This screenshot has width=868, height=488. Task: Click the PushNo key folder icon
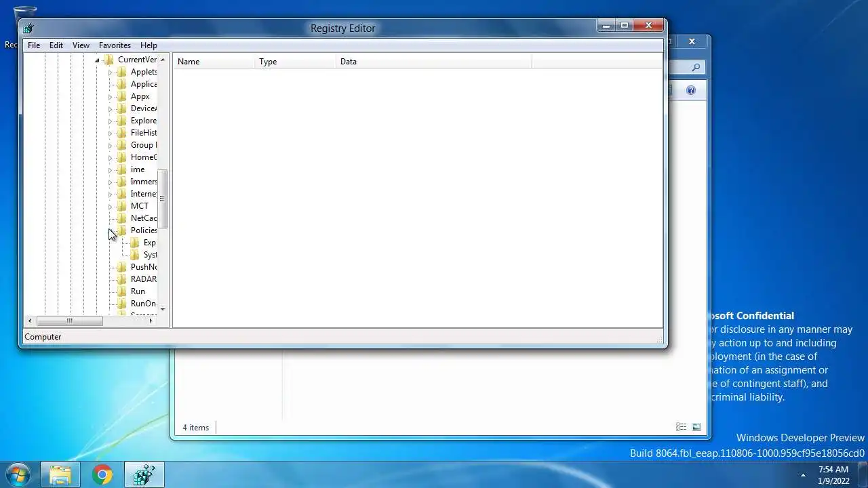pos(122,267)
